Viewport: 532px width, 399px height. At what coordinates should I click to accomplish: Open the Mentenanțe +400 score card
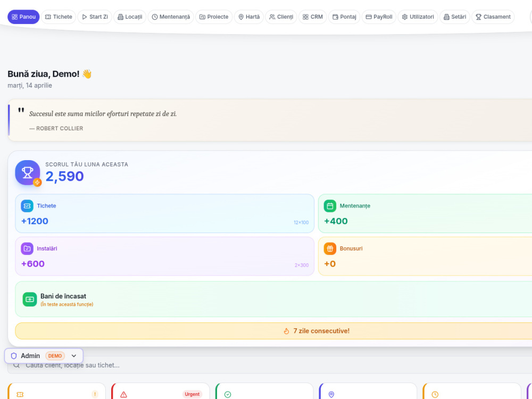coord(425,213)
